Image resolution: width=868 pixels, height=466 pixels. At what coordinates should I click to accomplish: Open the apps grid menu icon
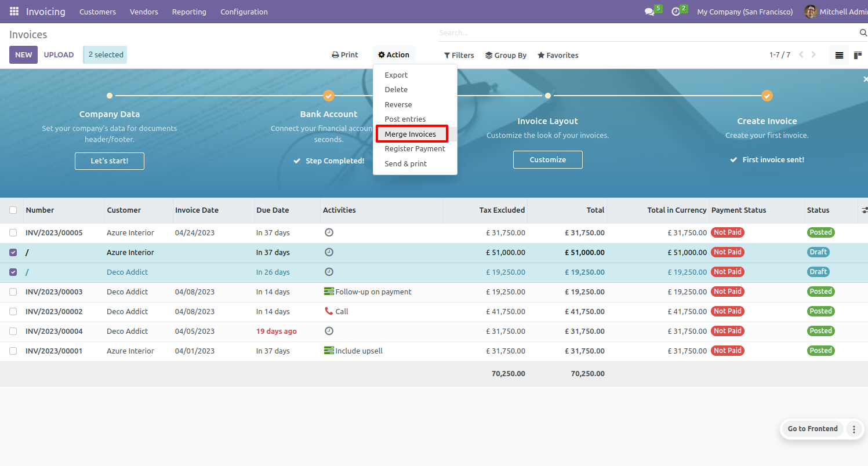tap(14, 12)
